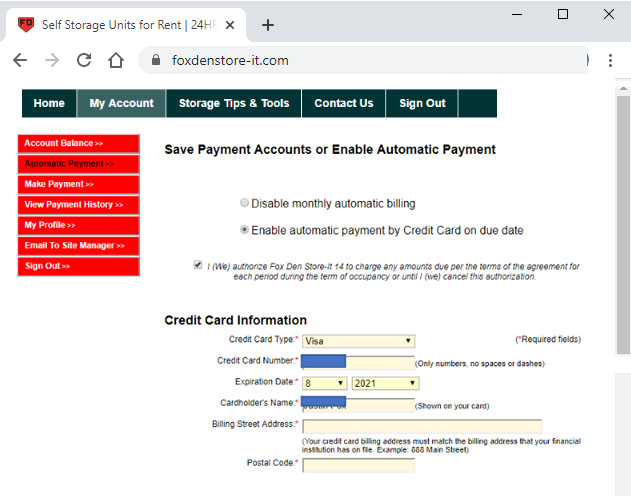The height and width of the screenshot is (496, 631).
Task: Reload the page with refresh icon
Action: pyautogui.click(x=84, y=60)
